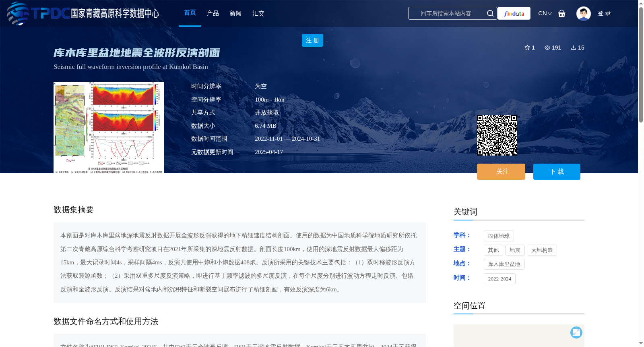Click the user avatar icon
The image size is (644, 347).
click(x=583, y=13)
